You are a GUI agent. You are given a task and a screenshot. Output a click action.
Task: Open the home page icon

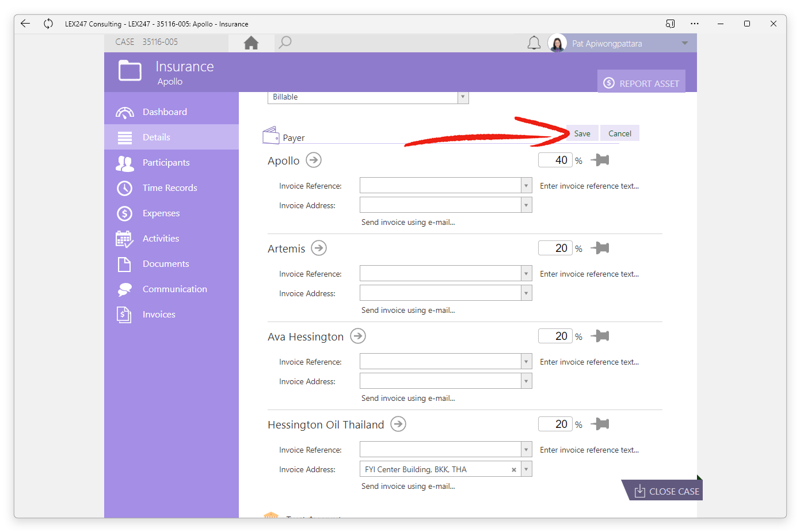point(251,43)
